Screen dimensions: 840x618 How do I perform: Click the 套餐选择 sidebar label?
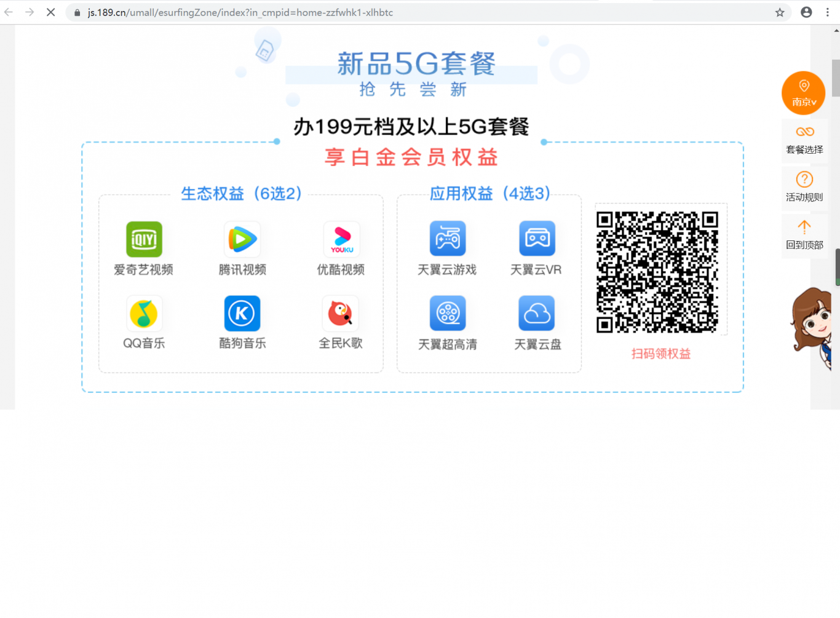pos(804,149)
